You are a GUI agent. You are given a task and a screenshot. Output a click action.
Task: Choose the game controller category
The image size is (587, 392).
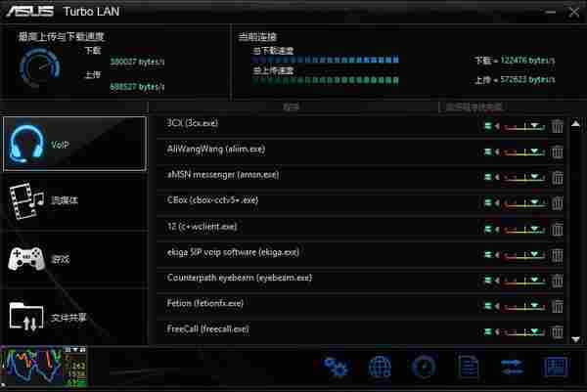[x=74, y=259]
